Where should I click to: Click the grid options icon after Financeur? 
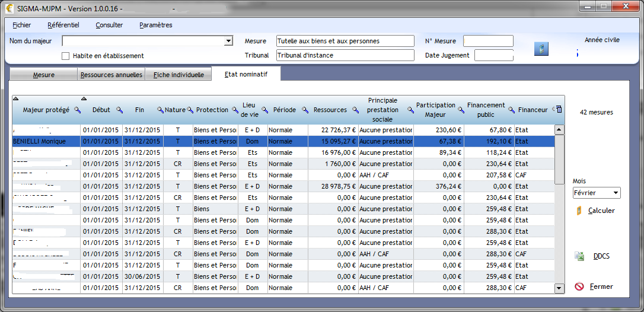click(559, 110)
